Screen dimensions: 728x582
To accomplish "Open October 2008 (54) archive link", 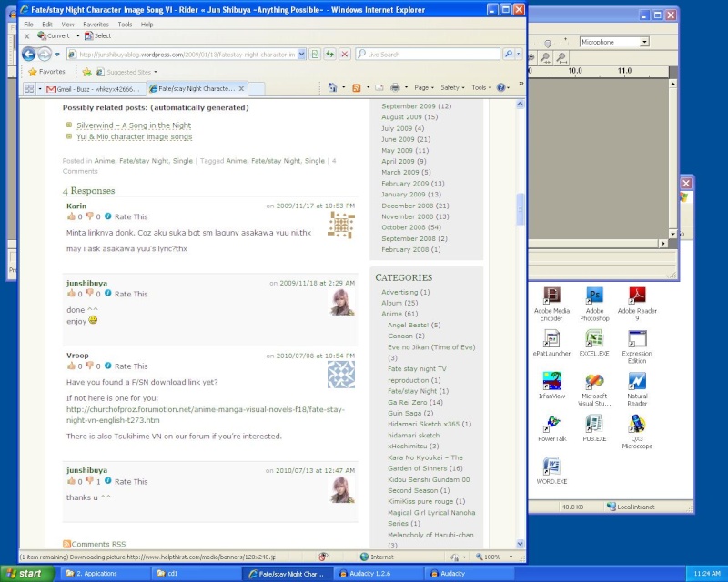I will 411,227.
